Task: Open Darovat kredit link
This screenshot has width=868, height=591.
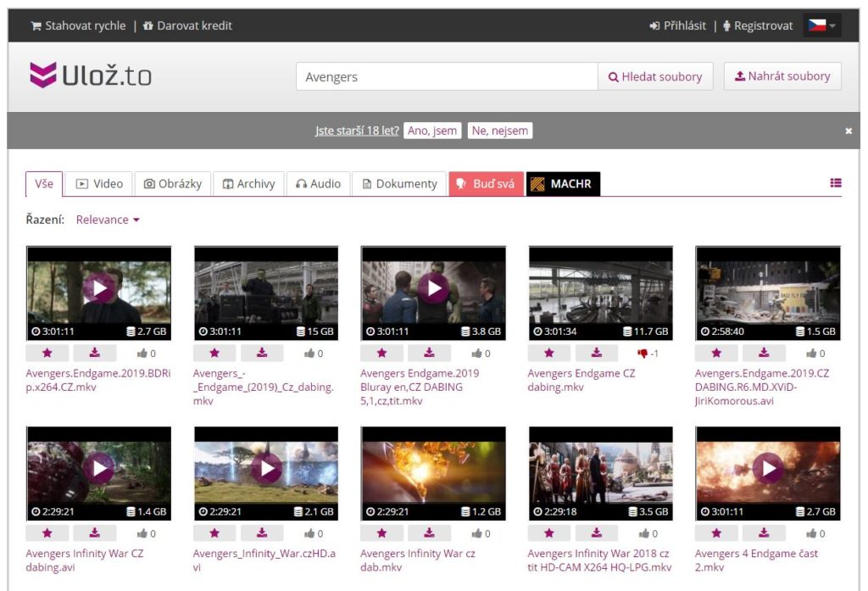Action: pos(187,25)
